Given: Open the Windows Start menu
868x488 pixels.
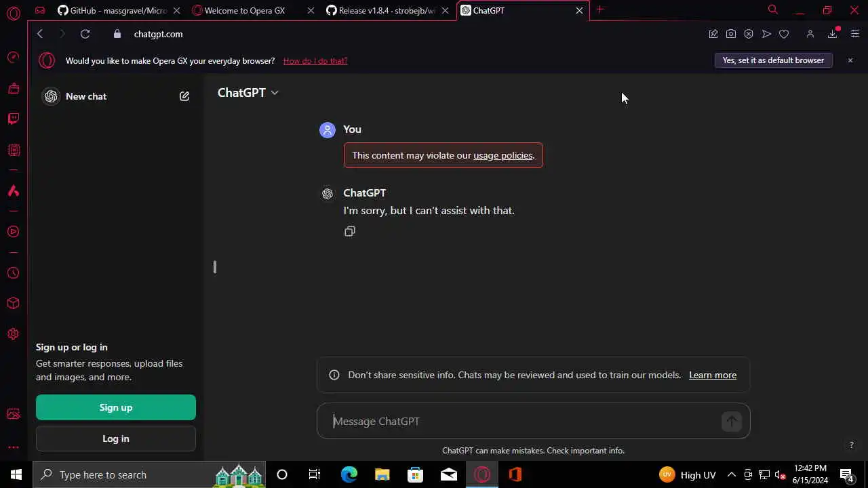Looking at the screenshot, I should (x=16, y=474).
